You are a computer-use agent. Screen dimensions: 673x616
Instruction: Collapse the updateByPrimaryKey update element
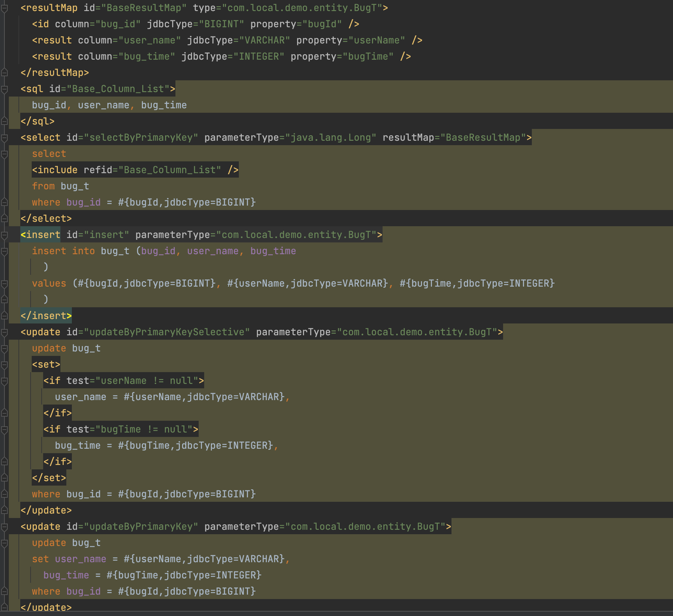tap(4, 527)
